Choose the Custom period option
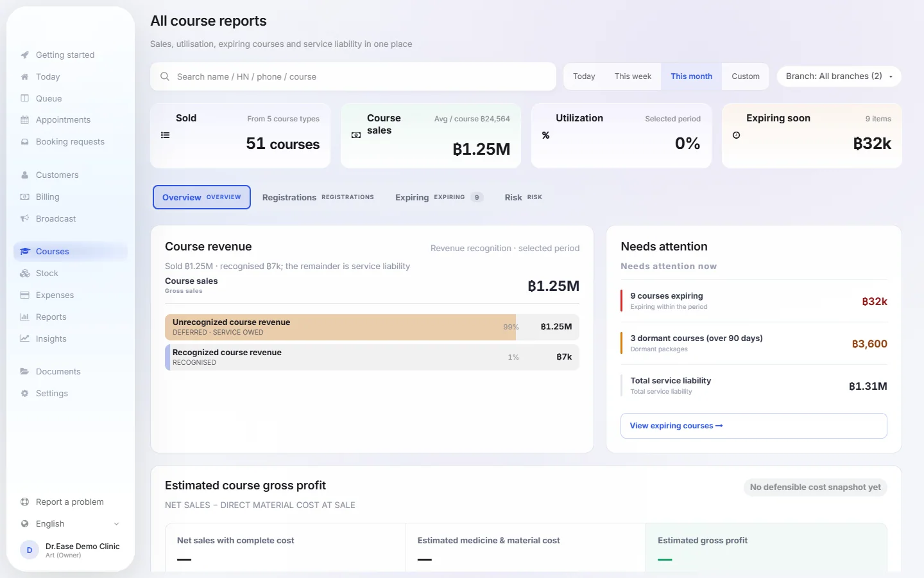The image size is (924, 578). pos(746,76)
